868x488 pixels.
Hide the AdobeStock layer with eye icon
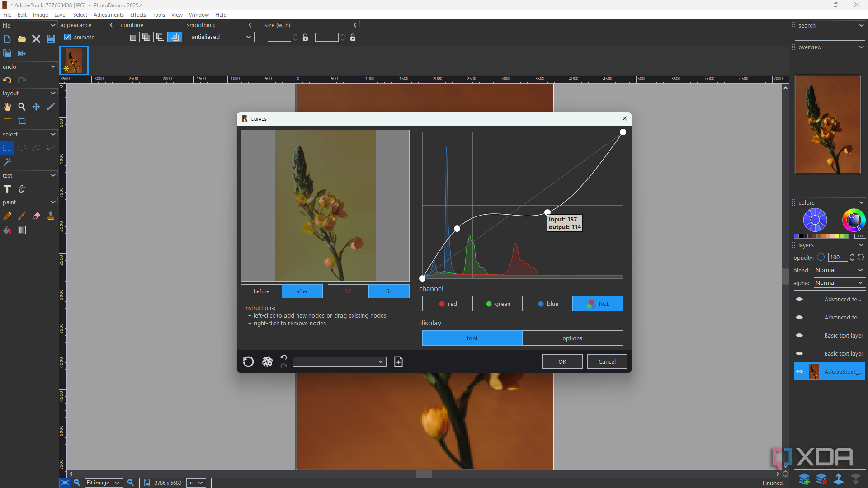pos(799,371)
